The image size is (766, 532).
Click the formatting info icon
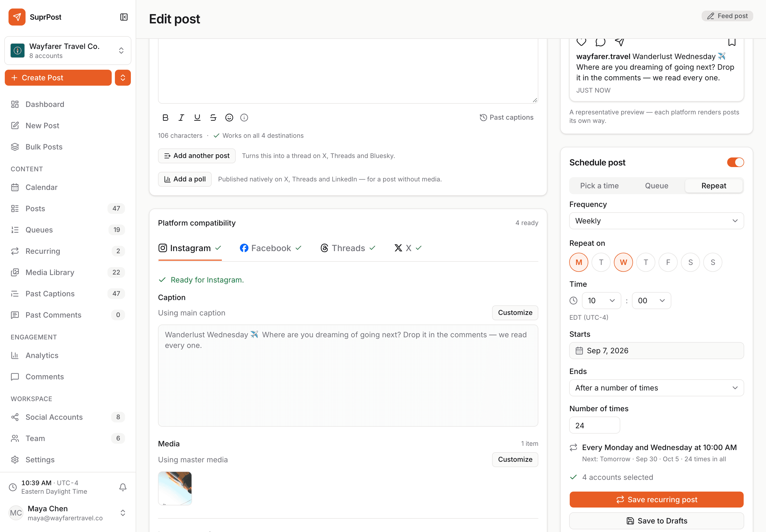[244, 117]
